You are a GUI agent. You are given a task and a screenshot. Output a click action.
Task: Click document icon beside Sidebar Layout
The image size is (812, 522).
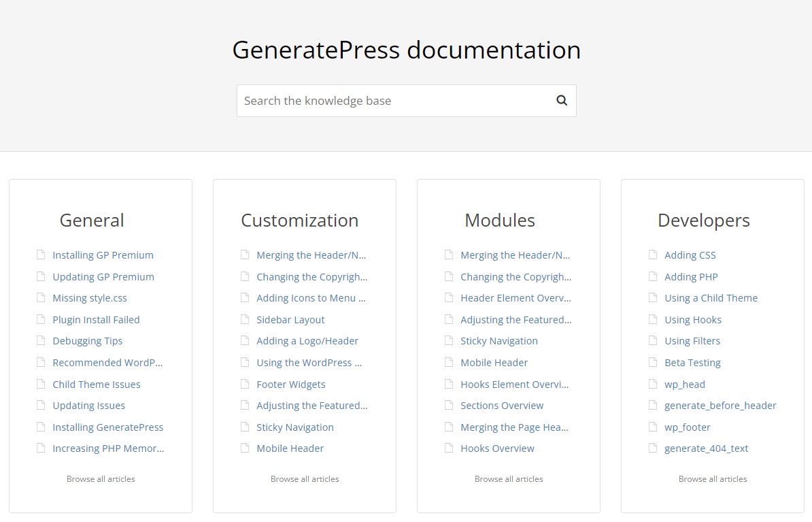click(x=244, y=319)
